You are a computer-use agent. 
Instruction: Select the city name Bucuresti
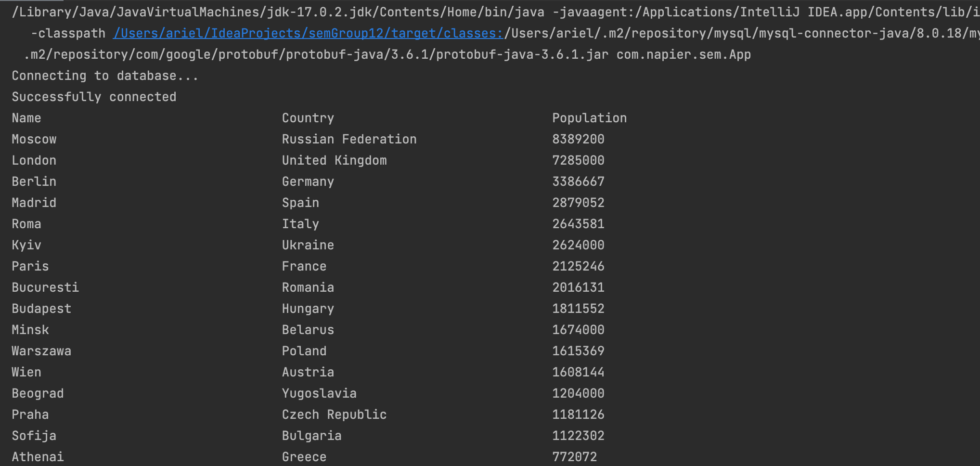(45, 287)
